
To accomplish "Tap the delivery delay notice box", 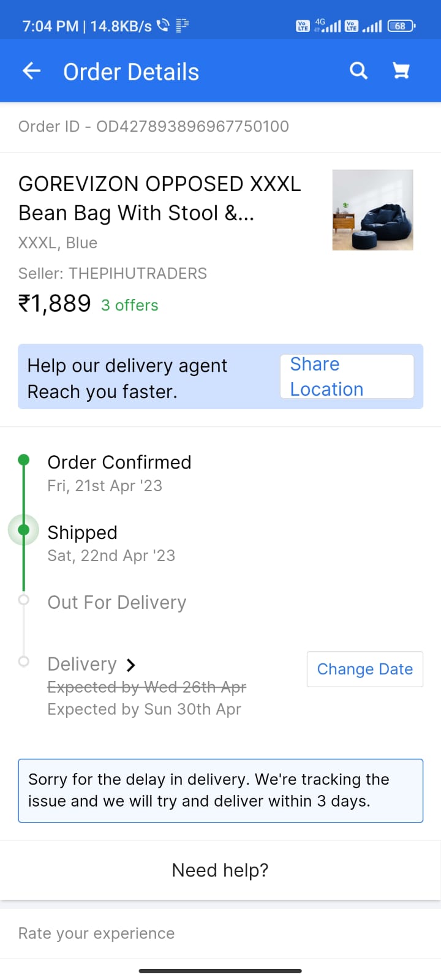I will coord(221,790).
